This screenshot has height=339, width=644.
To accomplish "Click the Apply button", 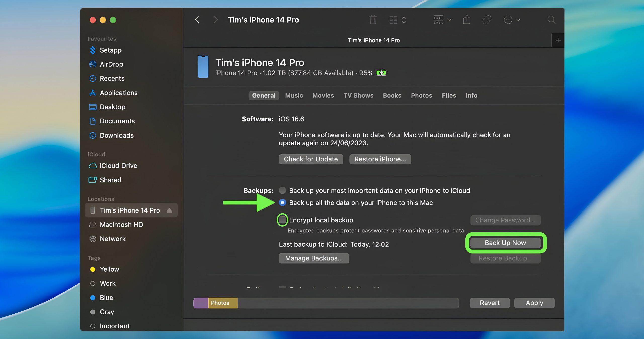I will pos(534,303).
